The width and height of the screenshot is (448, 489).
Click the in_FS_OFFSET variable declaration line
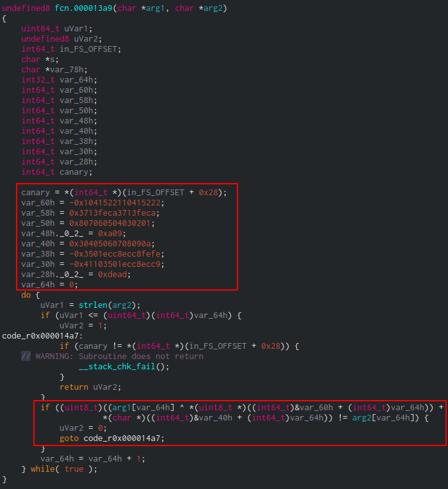coord(61,49)
